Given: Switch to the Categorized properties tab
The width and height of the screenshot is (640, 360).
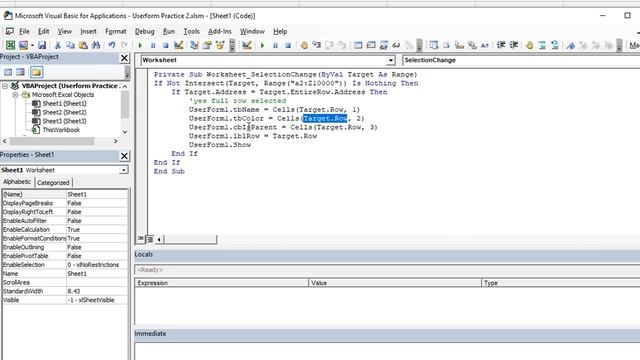Looking at the screenshot, I should click(53, 183).
